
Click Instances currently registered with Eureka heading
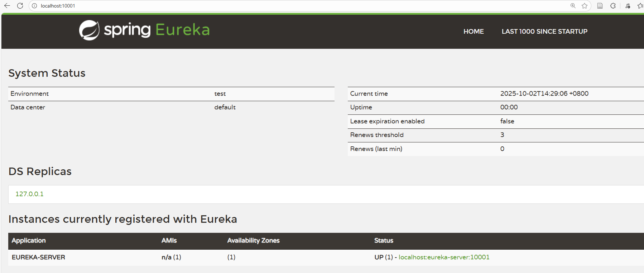point(123,219)
